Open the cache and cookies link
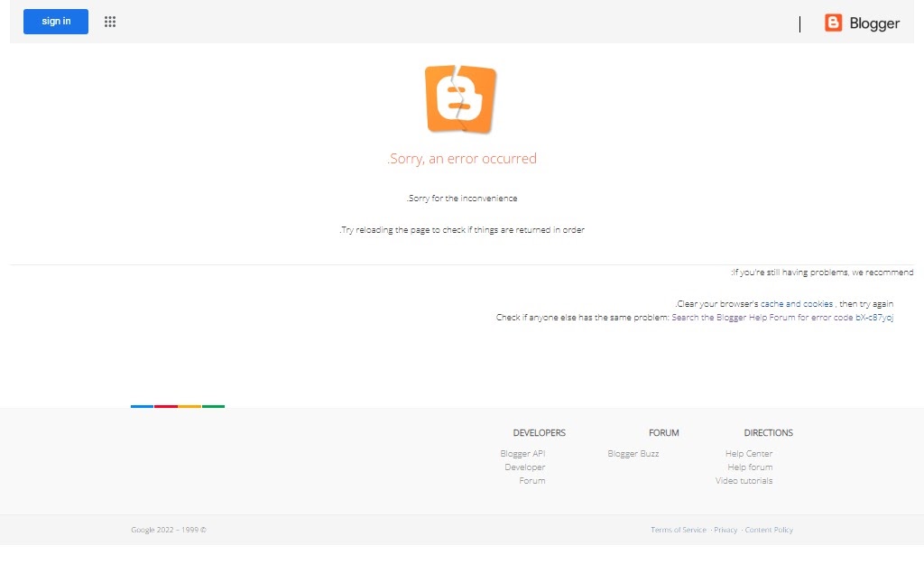The image size is (924, 564). [797, 304]
